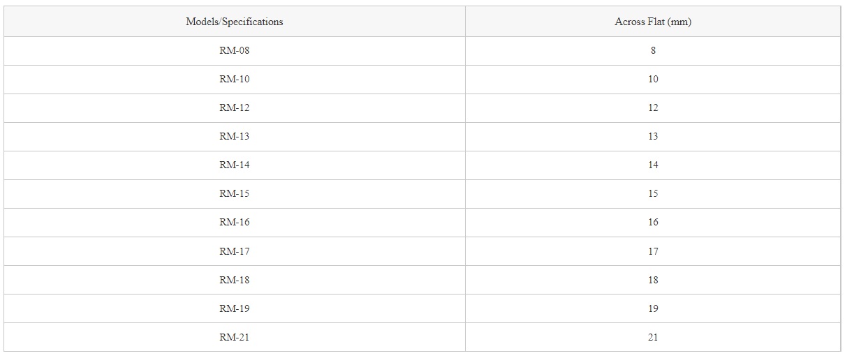
Task: Click the across flat value 17
Action: (653, 251)
